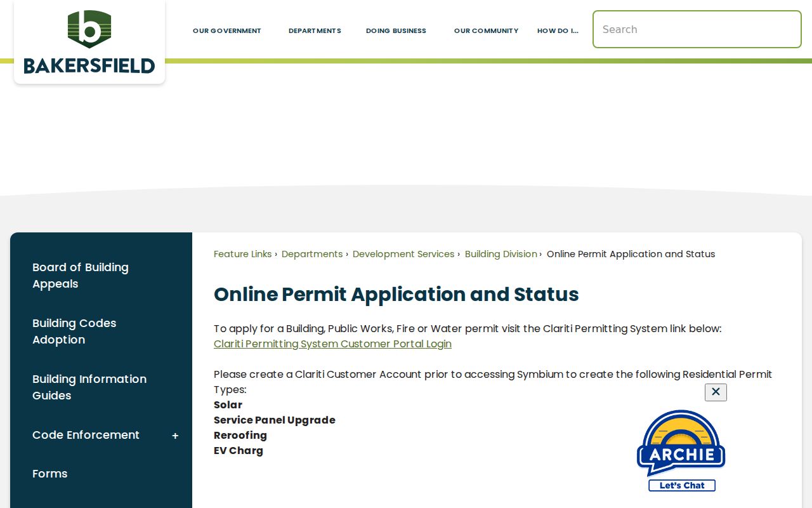Screen dimensions: 812x508
Task: Click the Service Panel Upgrade text
Action: [x=275, y=420]
